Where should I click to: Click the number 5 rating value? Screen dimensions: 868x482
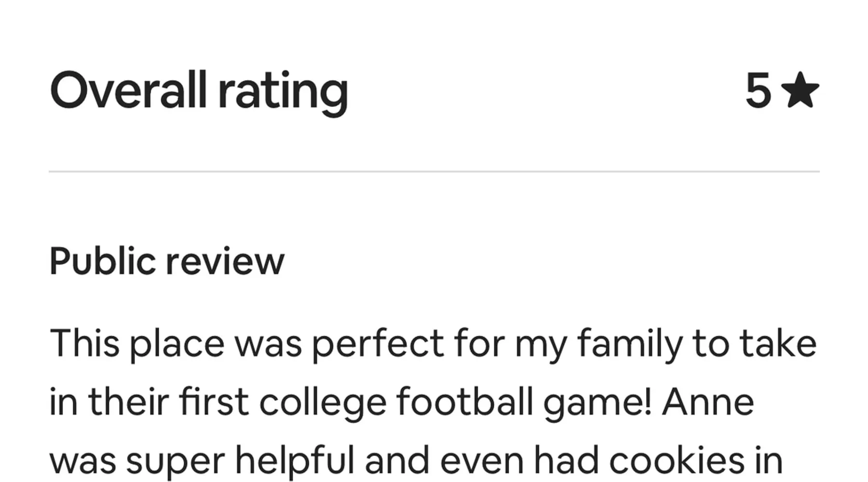[x=758, y=90]
